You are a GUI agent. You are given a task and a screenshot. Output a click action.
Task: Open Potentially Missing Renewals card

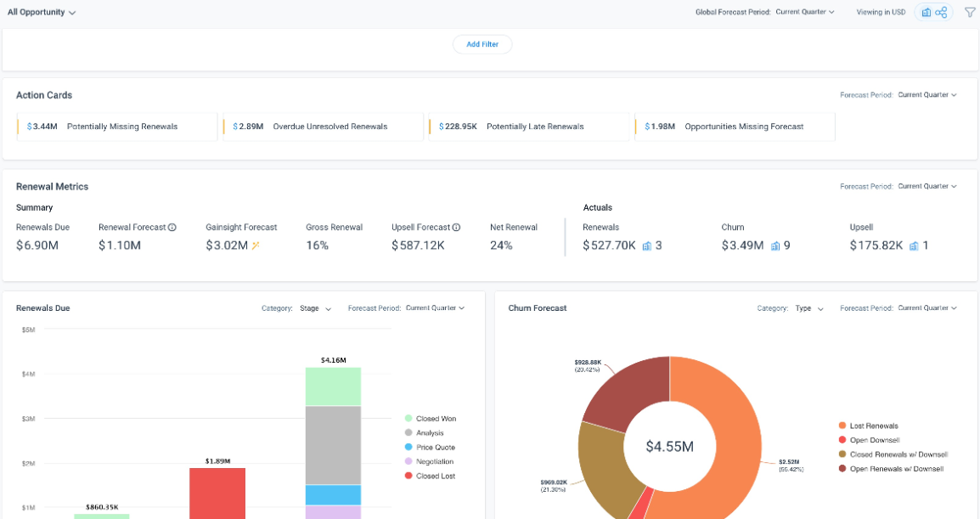click(x=117, y=127)
